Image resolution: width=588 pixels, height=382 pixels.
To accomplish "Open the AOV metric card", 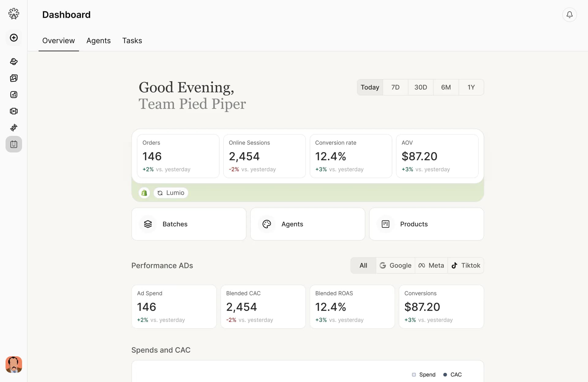I will [x=437, y=156].
